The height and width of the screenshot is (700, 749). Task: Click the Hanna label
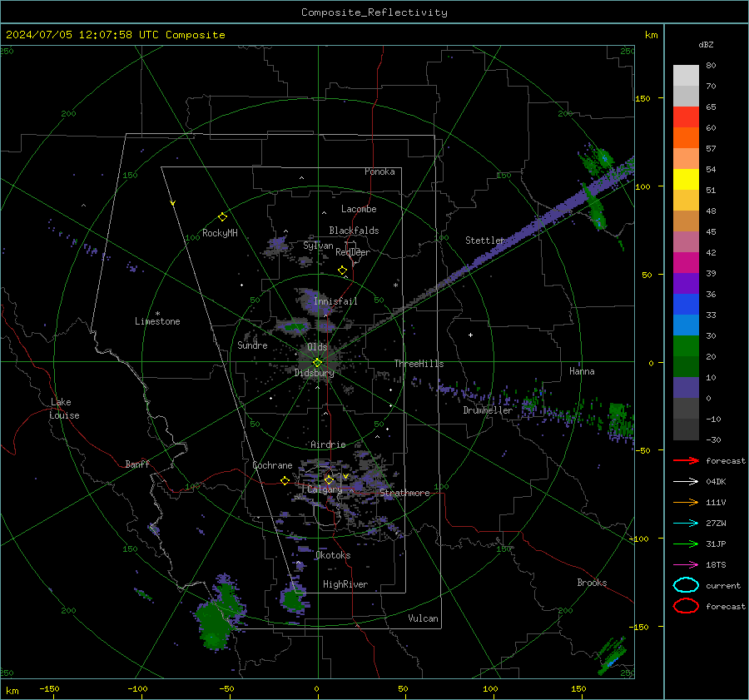coord(582,371)
